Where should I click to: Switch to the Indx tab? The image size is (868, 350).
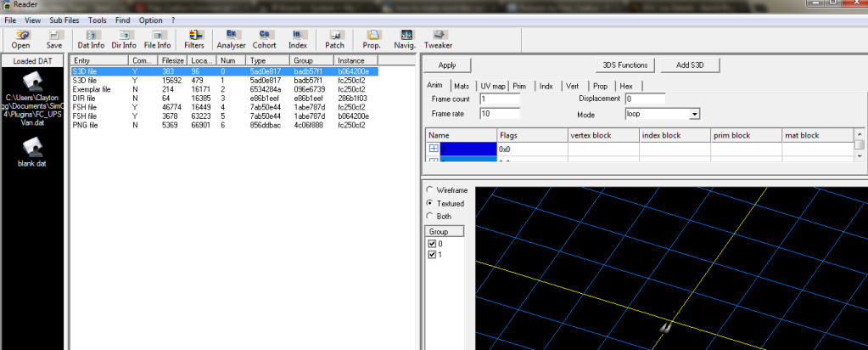pyautogui.click(x=546, y=87)
